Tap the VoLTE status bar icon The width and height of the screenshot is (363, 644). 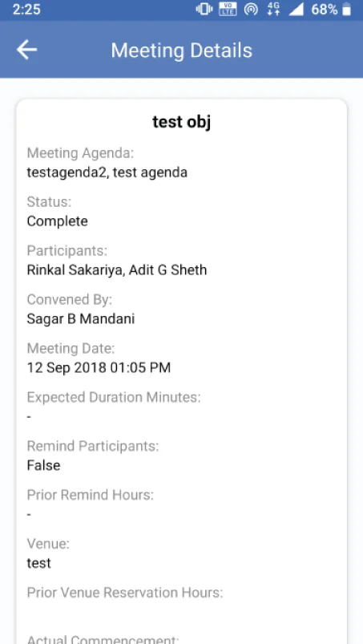tap(228, 9)
